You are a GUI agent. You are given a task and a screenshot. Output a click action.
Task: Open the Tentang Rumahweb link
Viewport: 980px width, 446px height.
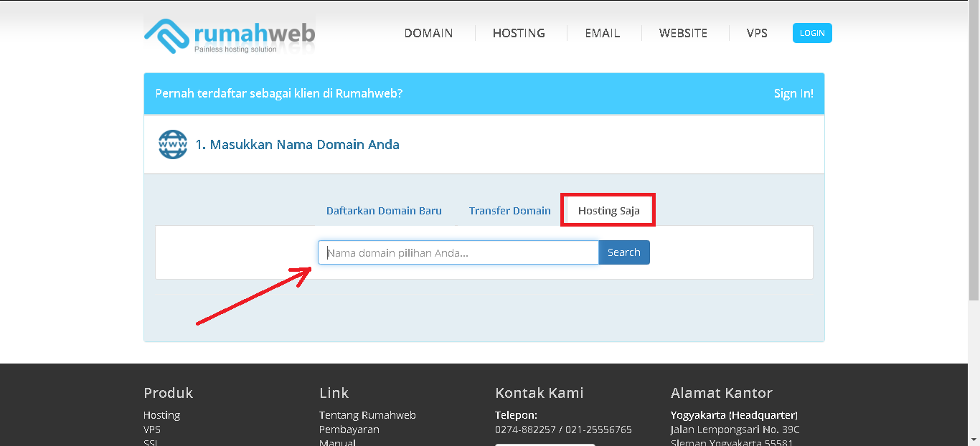pyautogui.click(x=367, y=415)
